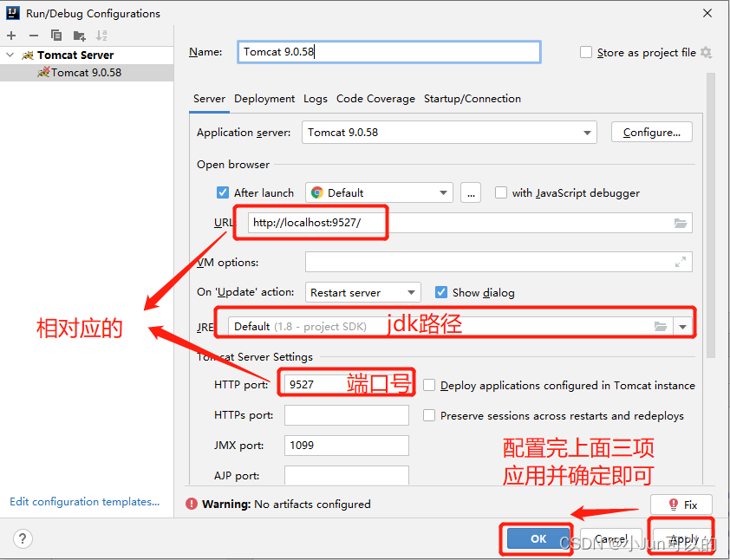Open JRE dropdown arrow

click(682, 326)
